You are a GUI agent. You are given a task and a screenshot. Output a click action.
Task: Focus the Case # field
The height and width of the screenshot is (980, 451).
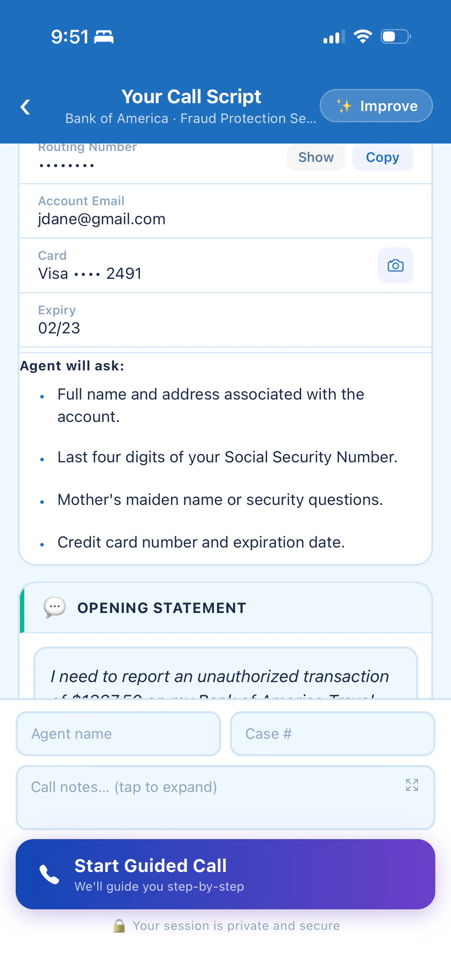click(332, 733)
